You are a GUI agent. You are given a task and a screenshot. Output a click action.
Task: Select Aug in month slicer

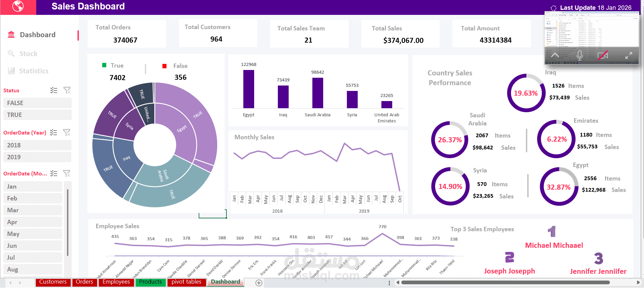[33, 269]
